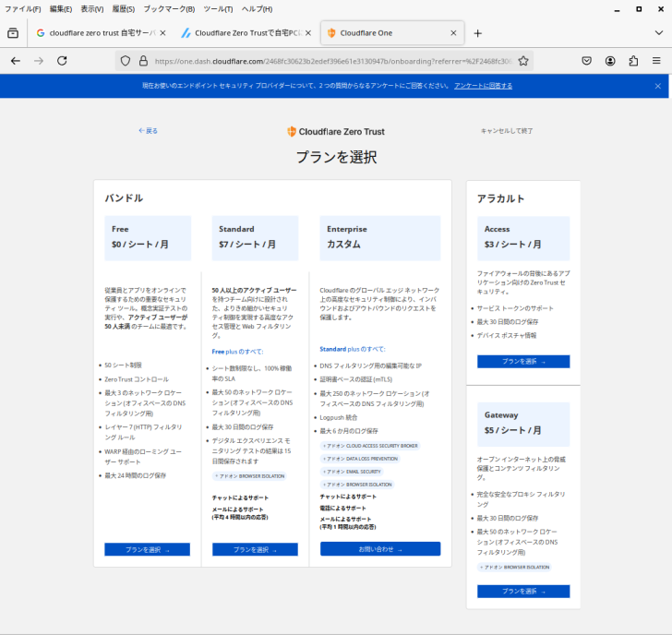
Task: Open the 編集(E) menu
Action: pos(60,9)
